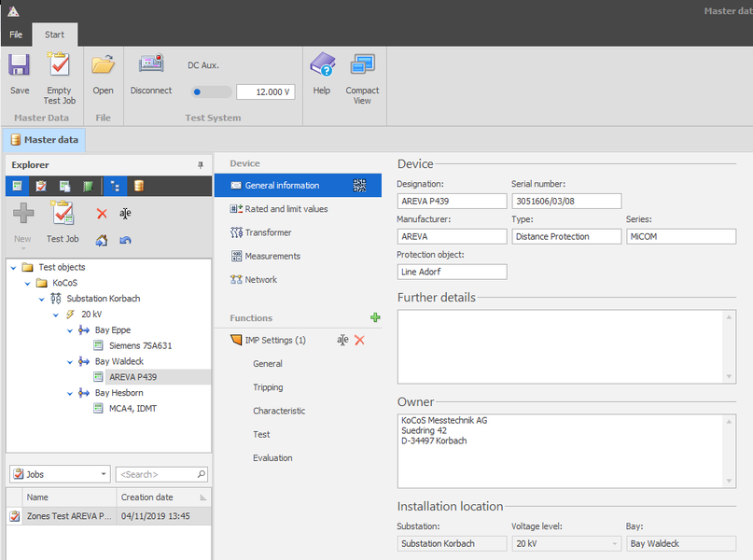Select Siemens 7SA631 in the tree
The image size is (753, 560).
point(140,345)
